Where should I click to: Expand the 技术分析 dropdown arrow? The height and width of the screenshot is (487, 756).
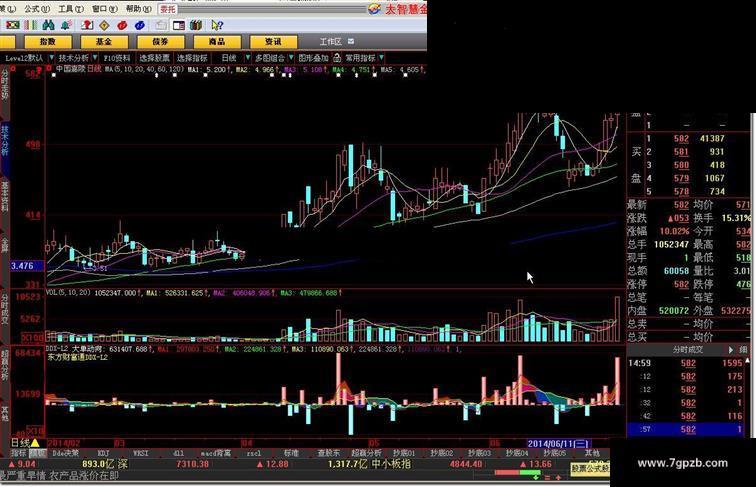click(x=95, y=58)
